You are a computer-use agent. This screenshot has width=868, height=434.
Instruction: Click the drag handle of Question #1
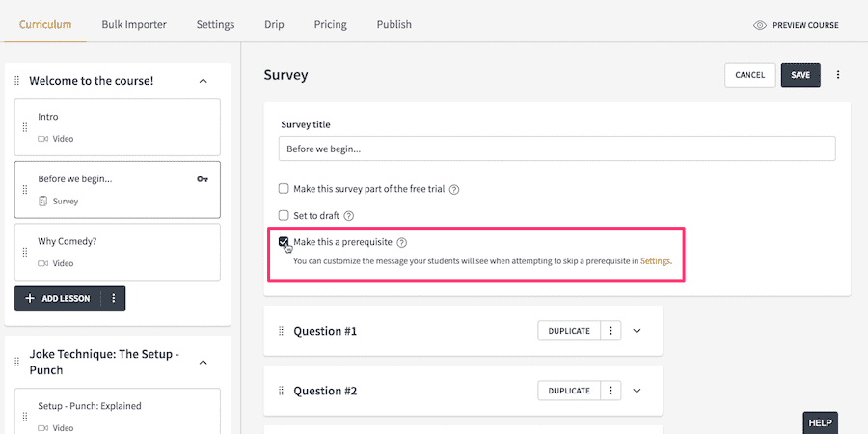click(281, 331)
